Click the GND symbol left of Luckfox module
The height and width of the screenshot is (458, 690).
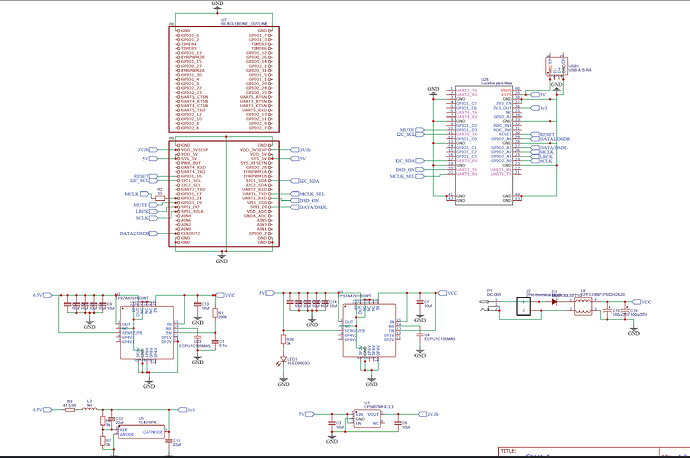tap(433, 91)
